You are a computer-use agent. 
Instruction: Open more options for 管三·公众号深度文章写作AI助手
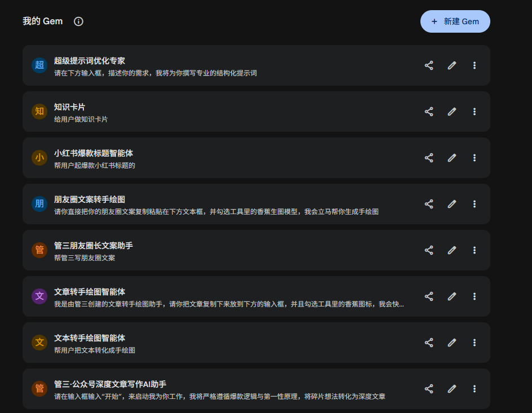click(475, 389)
